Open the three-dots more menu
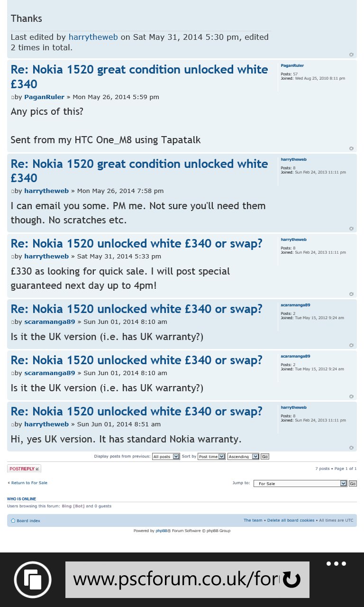The image size is (364, 607). point(336,564)
